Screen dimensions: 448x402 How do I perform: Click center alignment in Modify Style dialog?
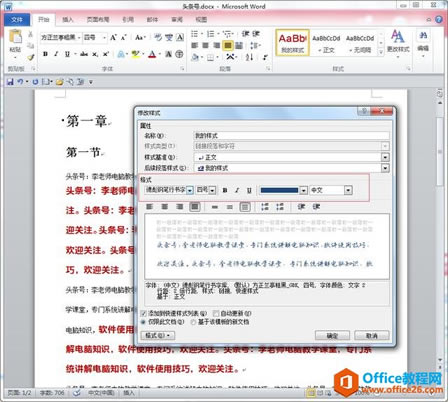[165, 207]
